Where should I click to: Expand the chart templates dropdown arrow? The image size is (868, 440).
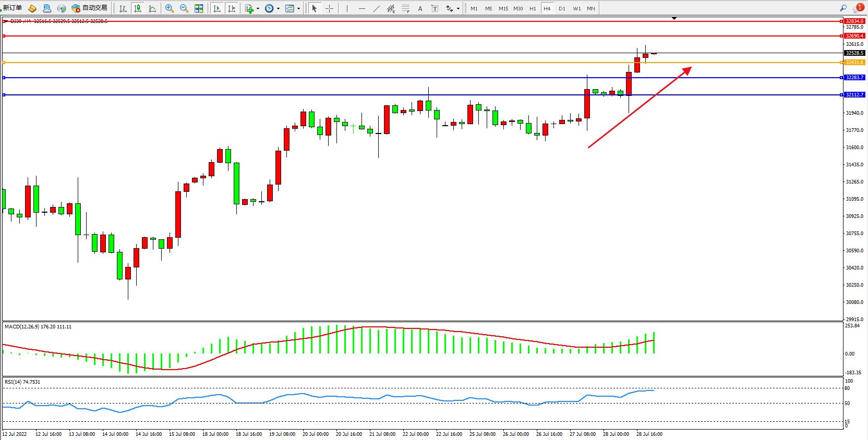298,9
